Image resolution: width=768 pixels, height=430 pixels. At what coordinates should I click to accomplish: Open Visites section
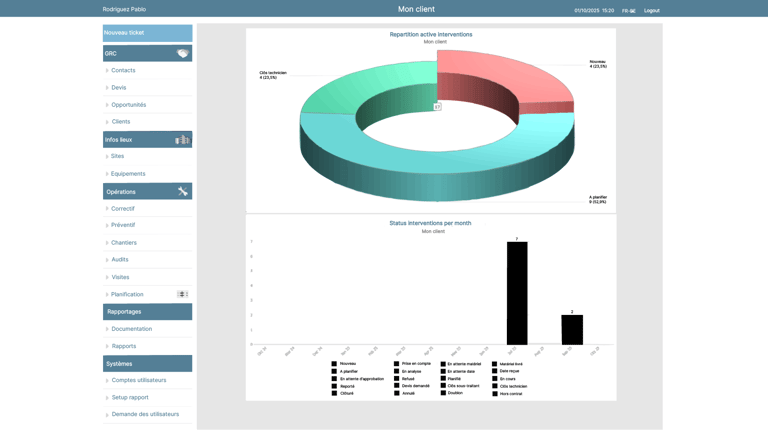point(120,277)
